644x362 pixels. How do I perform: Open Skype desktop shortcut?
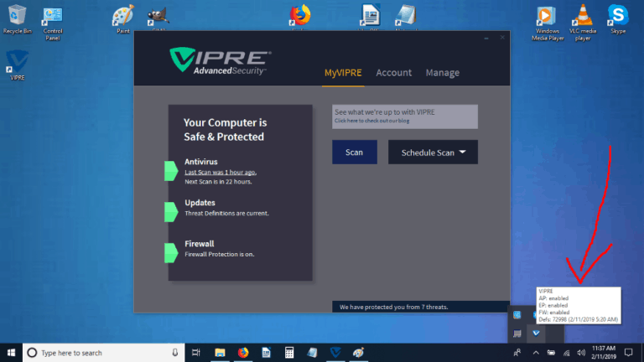click(x=618, y=18)
